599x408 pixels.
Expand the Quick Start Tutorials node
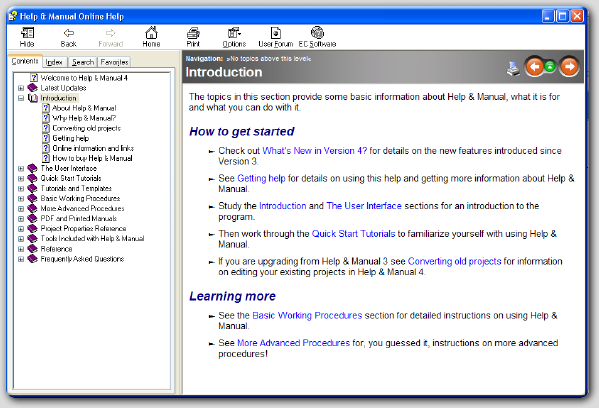(x=21, y=178)
